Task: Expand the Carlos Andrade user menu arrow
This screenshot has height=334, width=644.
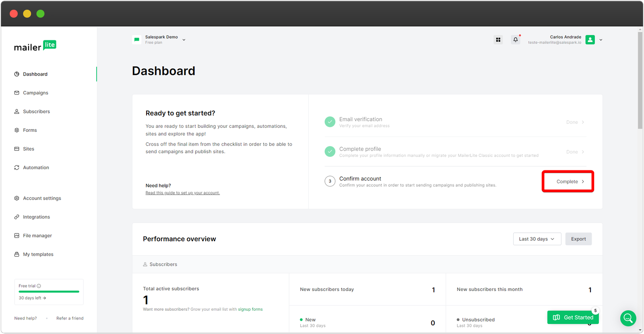Action: tap(601, 40)
